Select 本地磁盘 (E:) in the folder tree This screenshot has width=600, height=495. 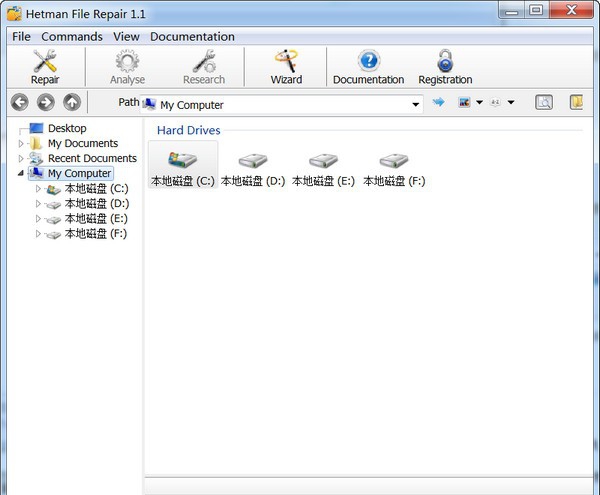click(x=96, y=218)
